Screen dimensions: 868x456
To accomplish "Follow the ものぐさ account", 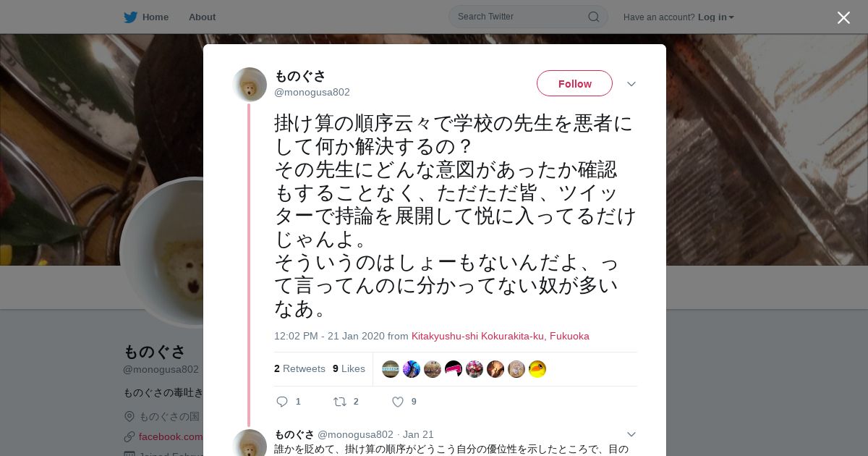I will click(x=574, y=84).
